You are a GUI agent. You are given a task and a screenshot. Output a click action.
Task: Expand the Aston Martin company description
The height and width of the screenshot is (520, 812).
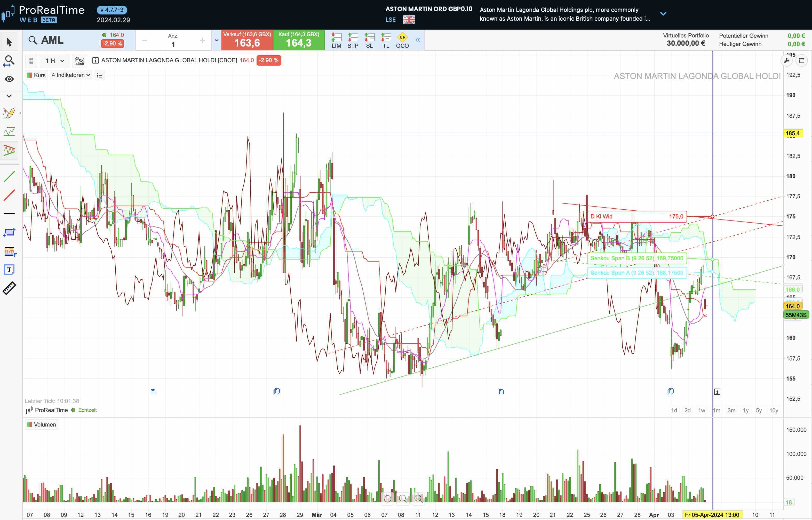tap(663, 14)
